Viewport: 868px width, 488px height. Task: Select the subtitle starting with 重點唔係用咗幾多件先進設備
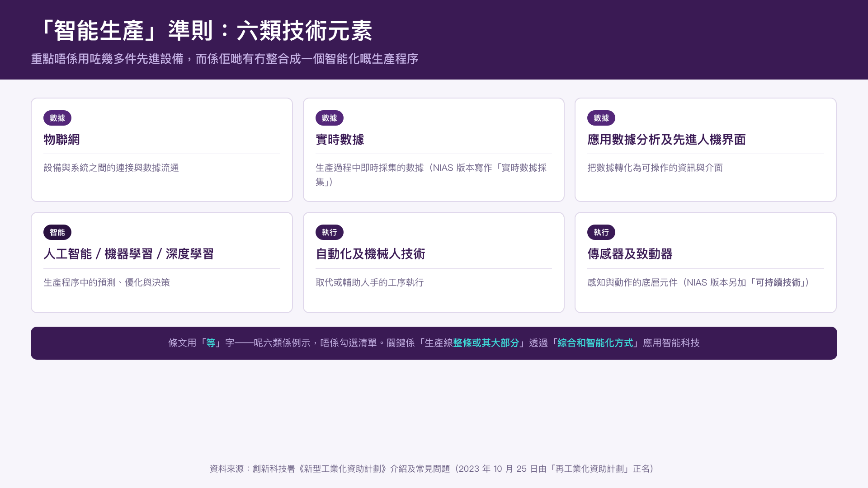[x=225, y=59]
